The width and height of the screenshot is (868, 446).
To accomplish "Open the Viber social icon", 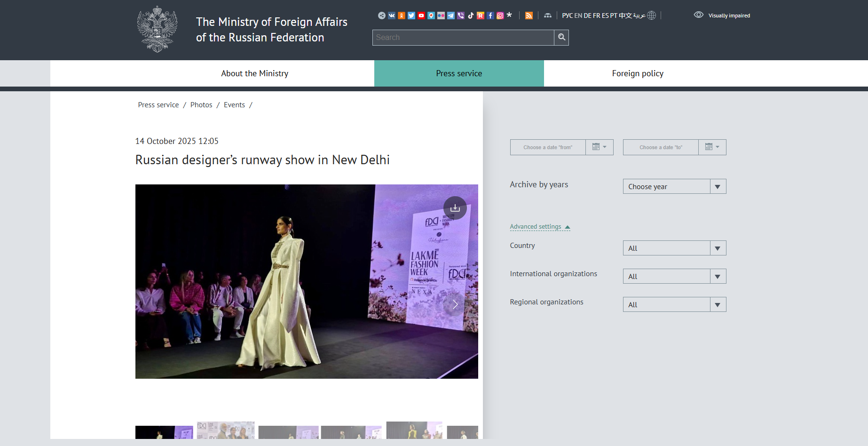I will point(461,16).
